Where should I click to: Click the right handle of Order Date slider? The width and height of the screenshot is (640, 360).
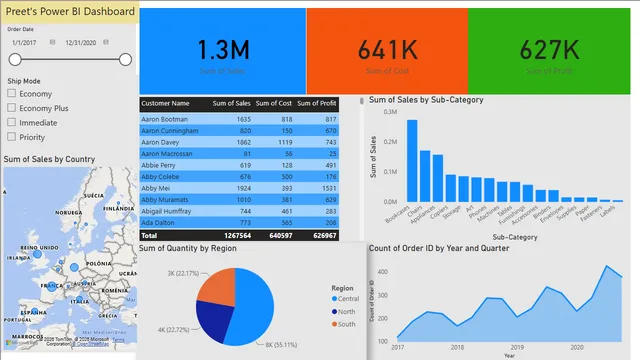coord(125,60)
